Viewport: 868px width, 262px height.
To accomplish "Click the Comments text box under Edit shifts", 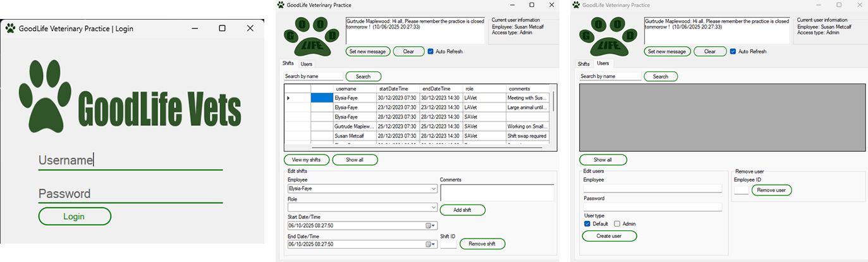I will (497, 193).
